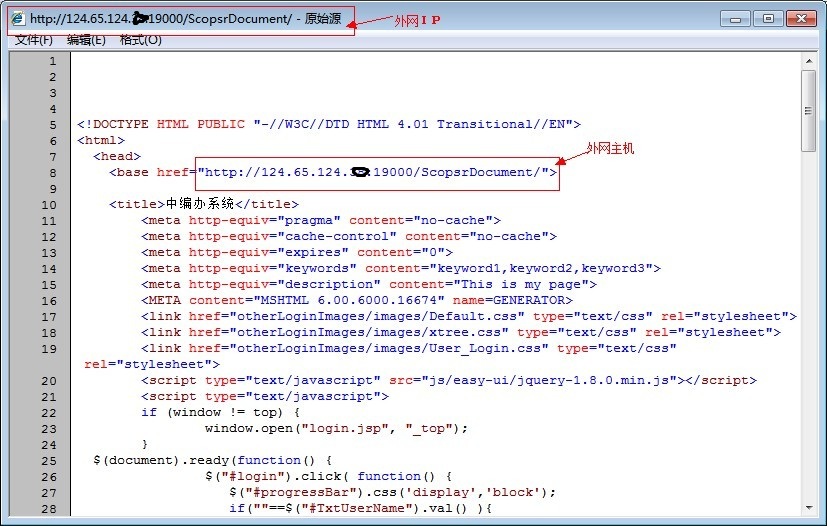Click the cache-control meta tag line
The image size is (827, 526).
point(349,236)
